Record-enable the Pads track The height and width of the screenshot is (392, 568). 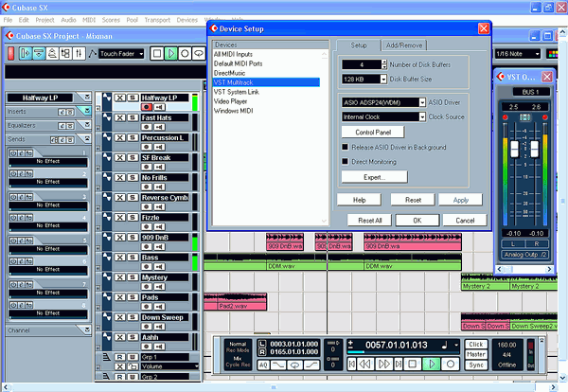(x=147, y=307)
